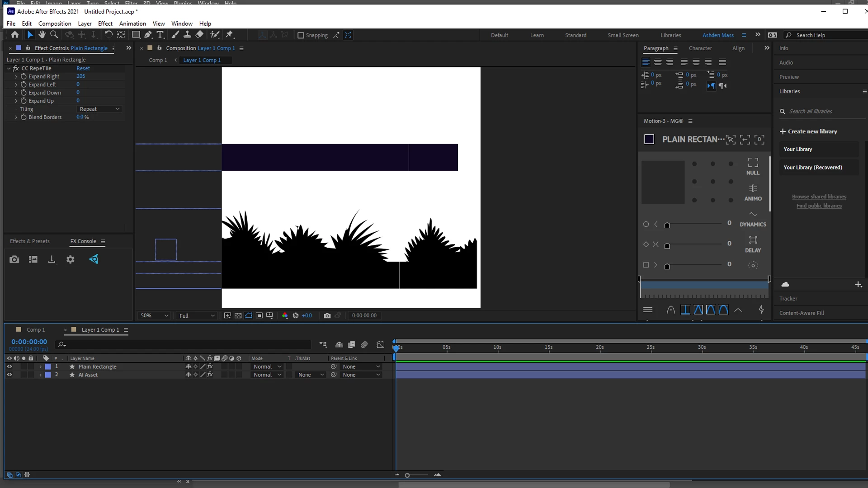Open the Composition menu

[x=55, y=23]
